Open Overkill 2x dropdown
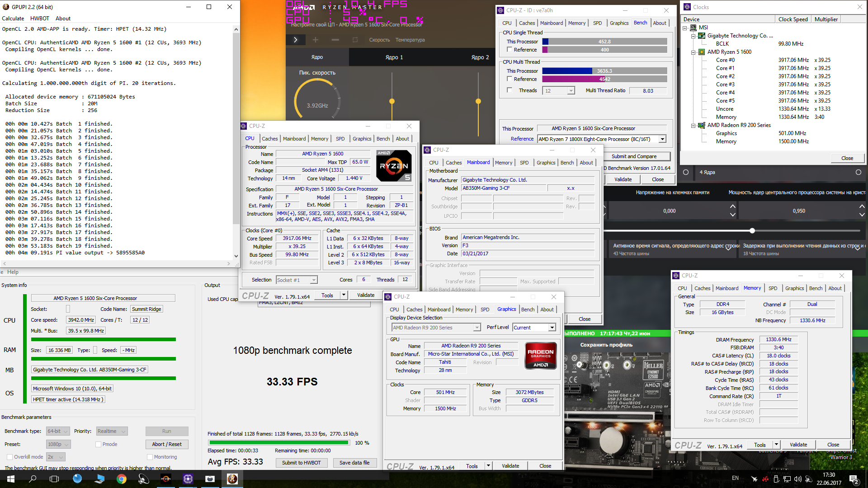 (56, 457)
